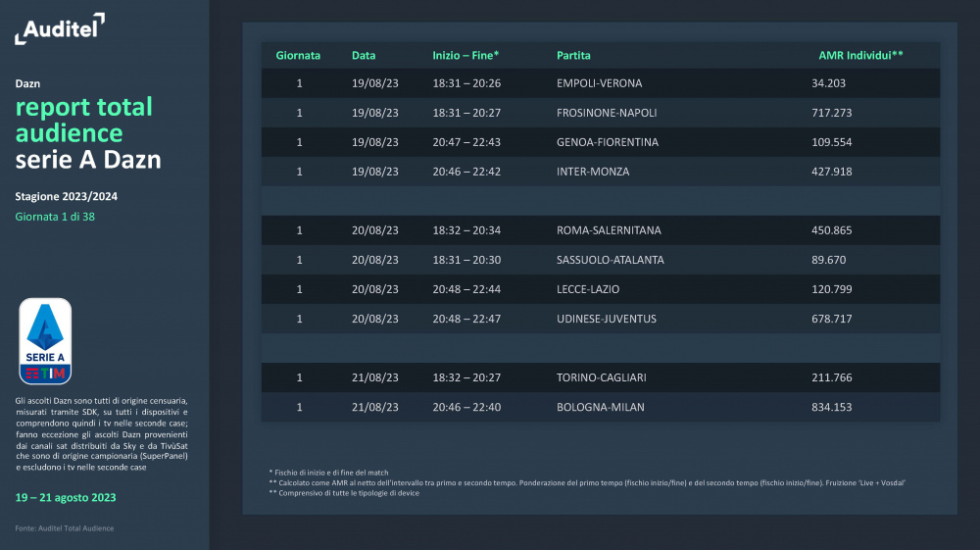Click the ROMA-SALERNITANA match name
Viewport: 980px width, 550px height.
(609, 230)
